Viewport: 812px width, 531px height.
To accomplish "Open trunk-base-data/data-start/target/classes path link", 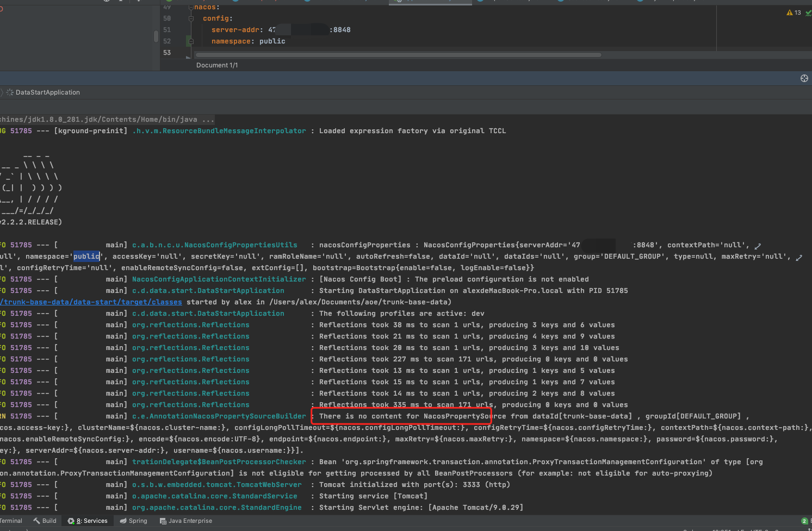I will (x=91, y=302).
